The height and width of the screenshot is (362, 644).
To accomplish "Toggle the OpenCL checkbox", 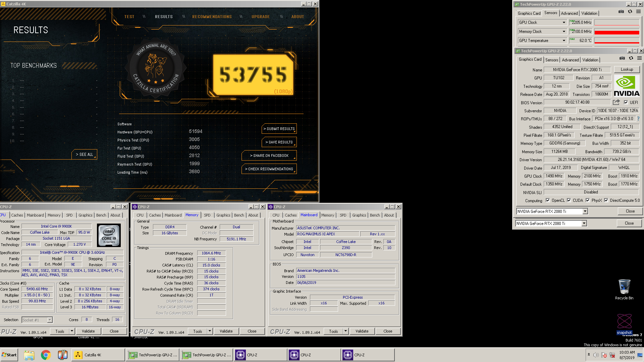I will point(548,200).
